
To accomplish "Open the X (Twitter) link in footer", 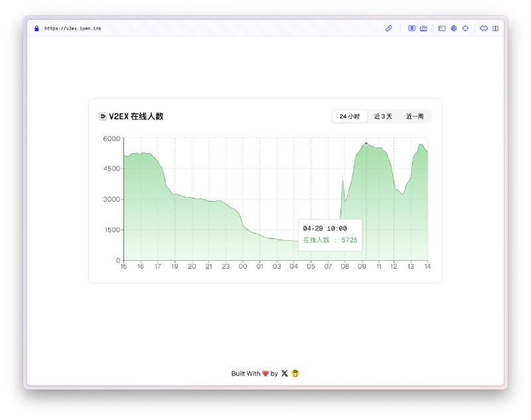I will point(285,374).
